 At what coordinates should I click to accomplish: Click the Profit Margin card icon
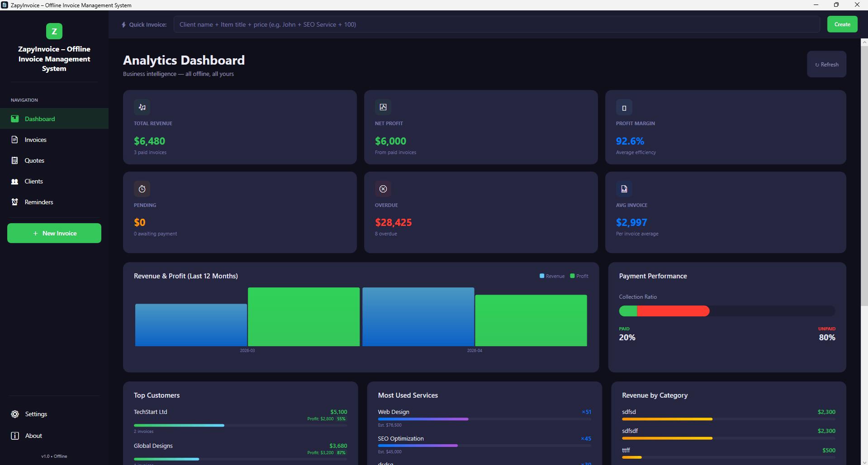tap(624, 108)
